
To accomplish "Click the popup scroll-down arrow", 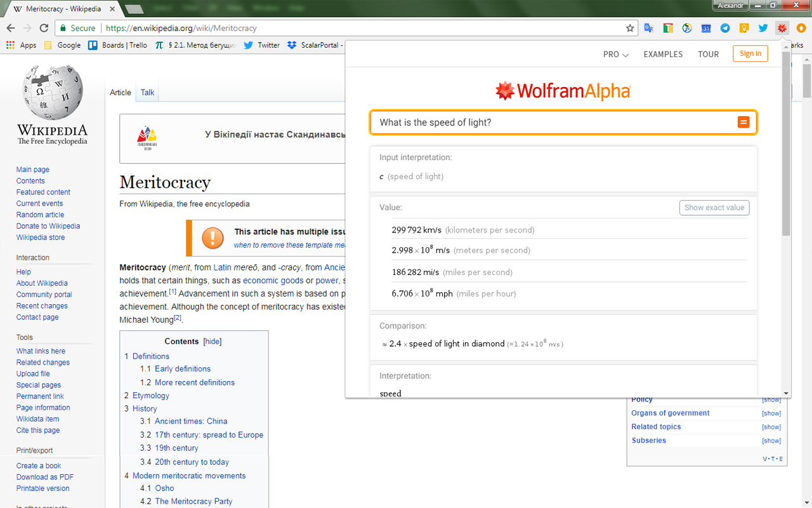I will [x=786, y=394].
